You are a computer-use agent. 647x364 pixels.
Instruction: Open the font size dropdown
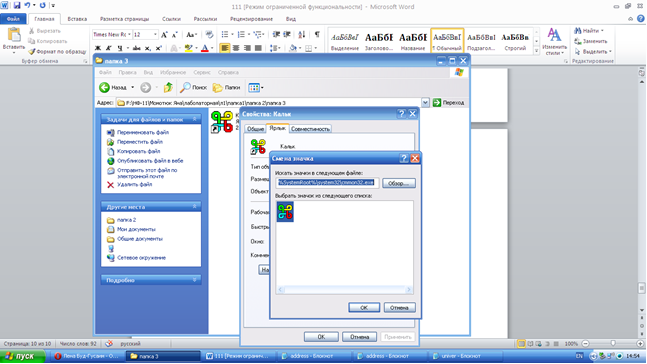pos(155,35)
